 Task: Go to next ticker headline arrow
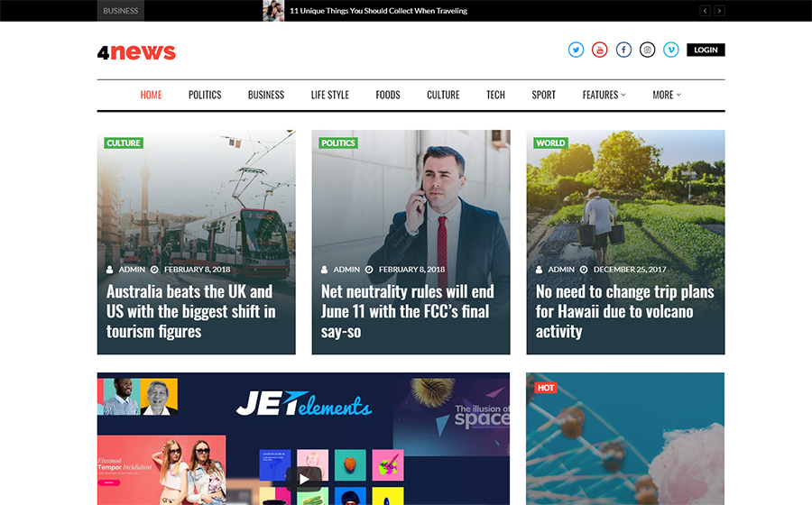tap(719, 10)
